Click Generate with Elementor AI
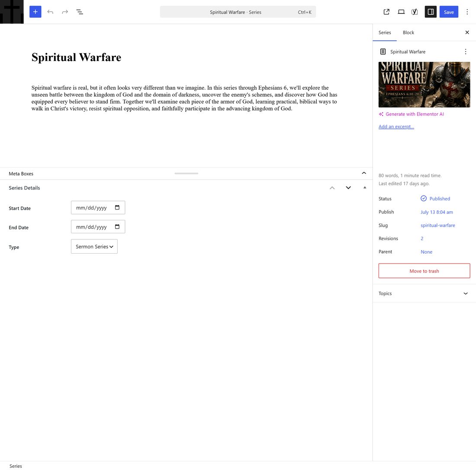Viewport: 476px width, 470px height. coord(411,114)
